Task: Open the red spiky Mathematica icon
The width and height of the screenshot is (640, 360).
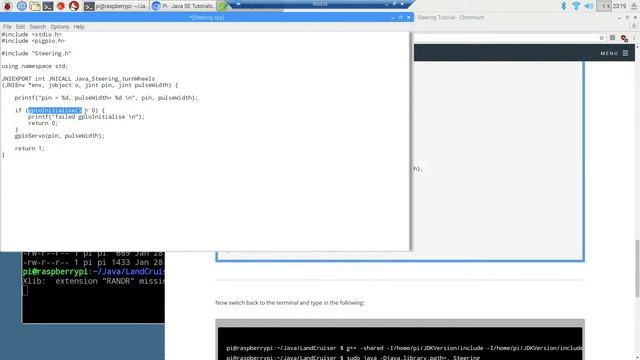Action: tap(61, 6)
